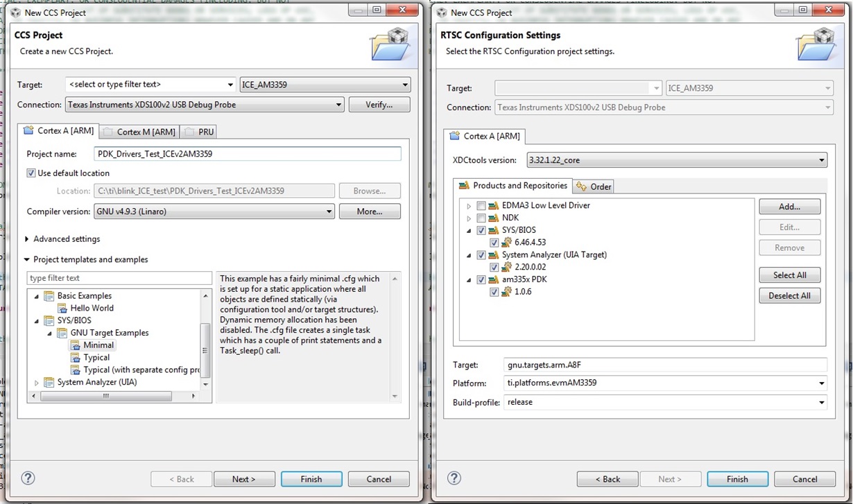The width and height of the screenshot is (853, 504).
Task: Switch to PRU tab
Action: [x=199, y=132]
